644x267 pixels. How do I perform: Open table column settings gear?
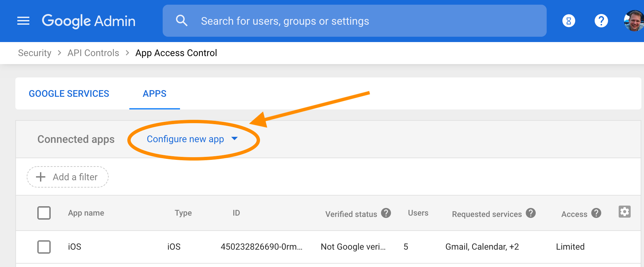625,212
